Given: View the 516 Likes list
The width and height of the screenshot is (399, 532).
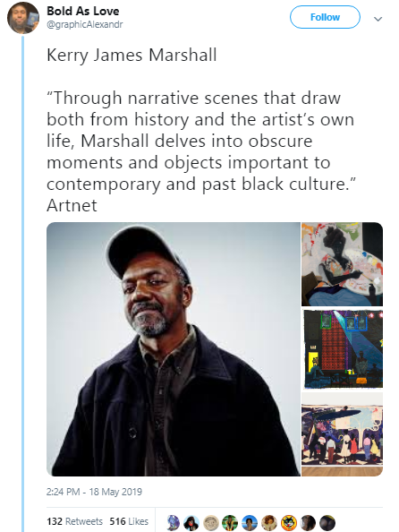Looking at the screenshot, I should pos(129,521).
